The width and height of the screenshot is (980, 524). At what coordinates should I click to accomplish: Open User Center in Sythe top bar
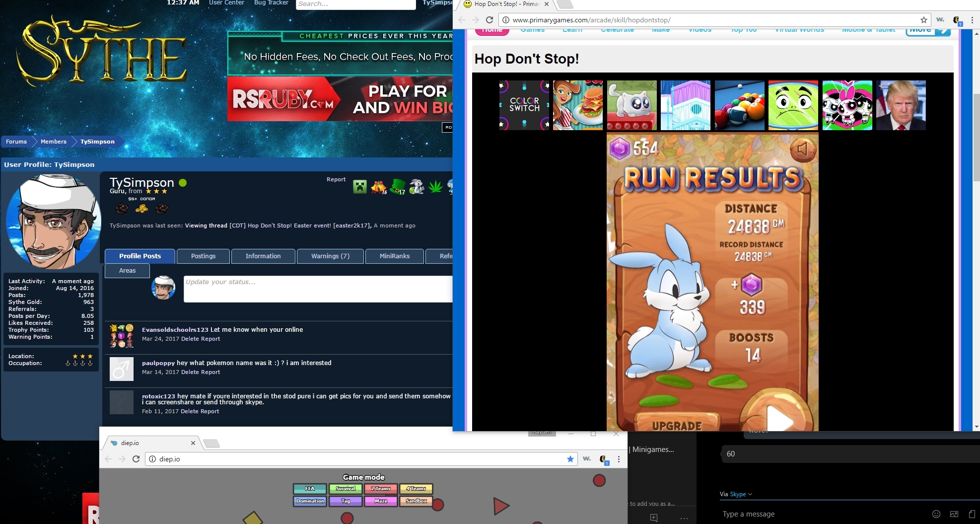click(226, 3)
